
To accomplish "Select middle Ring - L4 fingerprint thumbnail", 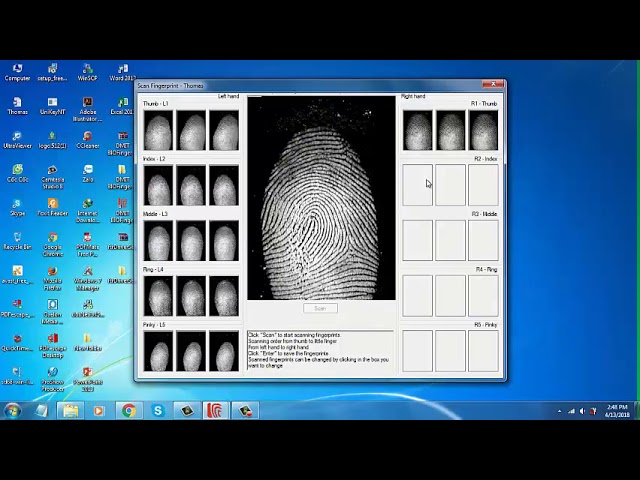I will (x=191, y=296).
